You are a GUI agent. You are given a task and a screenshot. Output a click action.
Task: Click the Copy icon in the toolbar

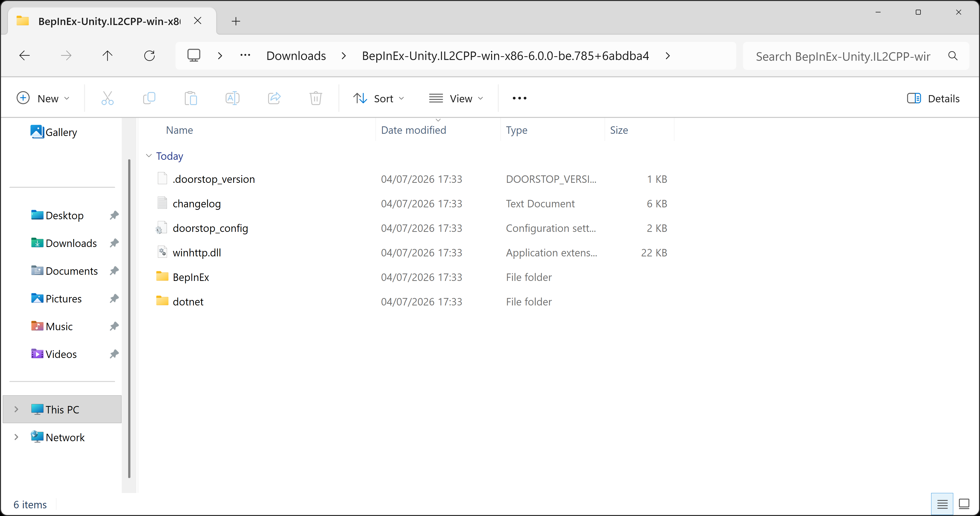tap(149, 98)
